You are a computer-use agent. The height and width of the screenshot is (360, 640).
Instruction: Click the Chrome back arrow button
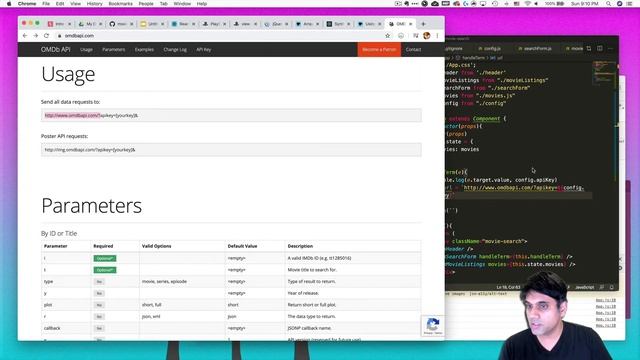coord(25,36)
